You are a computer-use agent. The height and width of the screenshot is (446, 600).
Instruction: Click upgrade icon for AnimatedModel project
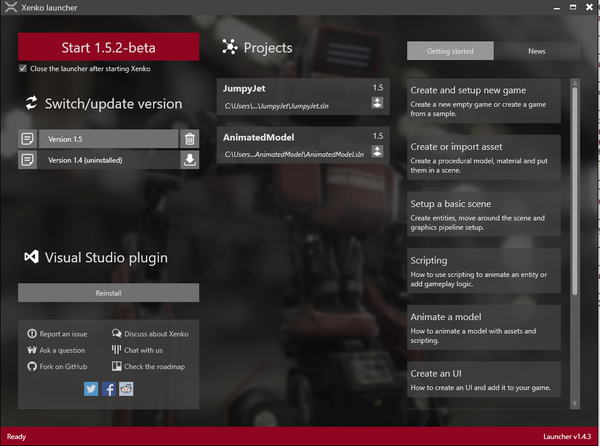coord(378,151)
